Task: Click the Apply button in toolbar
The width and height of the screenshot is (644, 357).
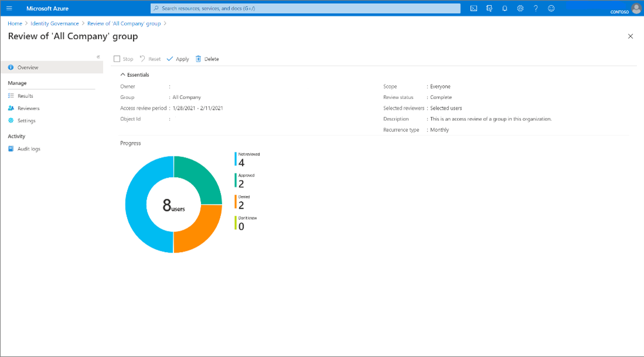Action: coord(178,59)
